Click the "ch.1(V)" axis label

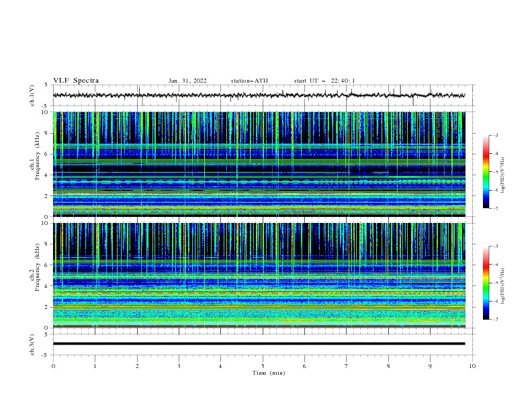(x=32, y=95)
